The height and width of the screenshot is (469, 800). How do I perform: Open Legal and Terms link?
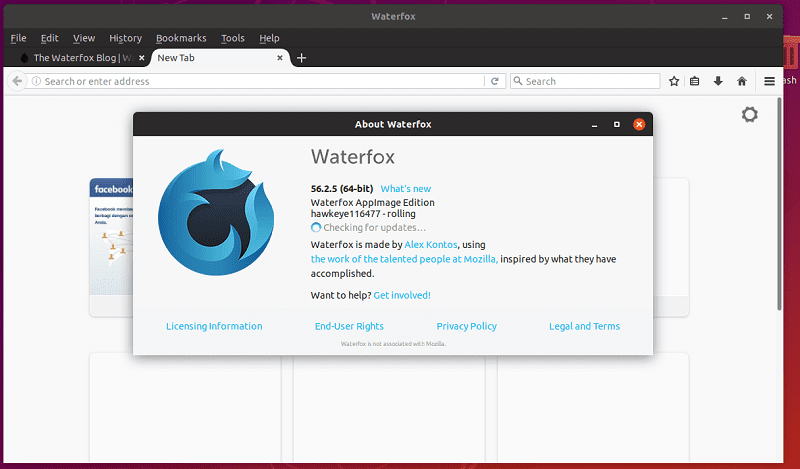(x=584, y=326)
